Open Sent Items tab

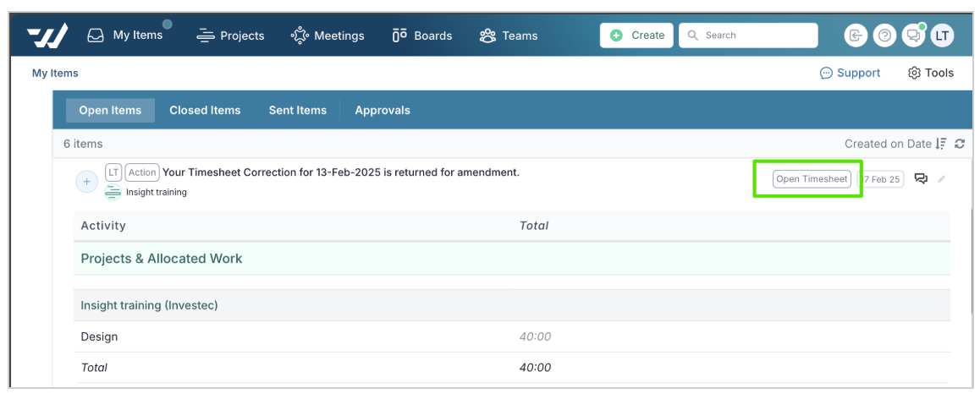point(298,111)
